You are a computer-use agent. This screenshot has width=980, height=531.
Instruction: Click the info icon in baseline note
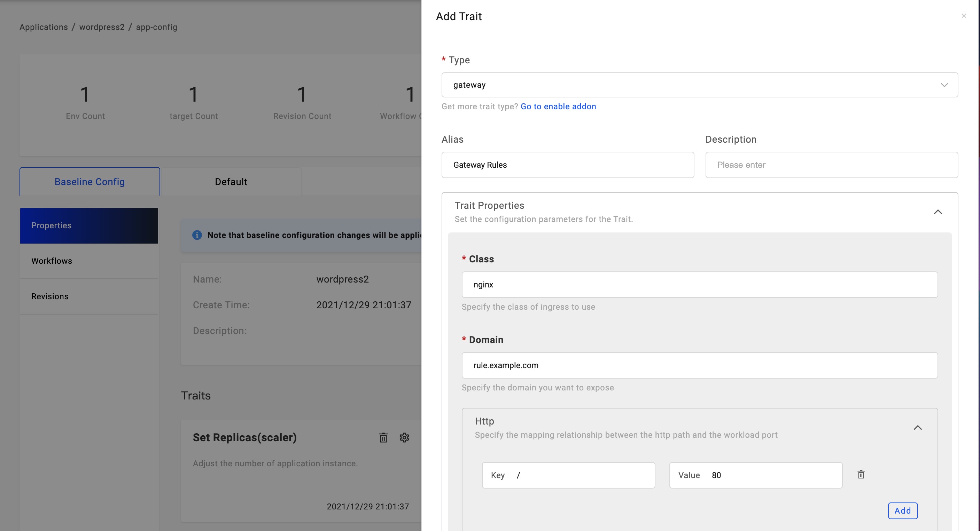tap(197, 235)
